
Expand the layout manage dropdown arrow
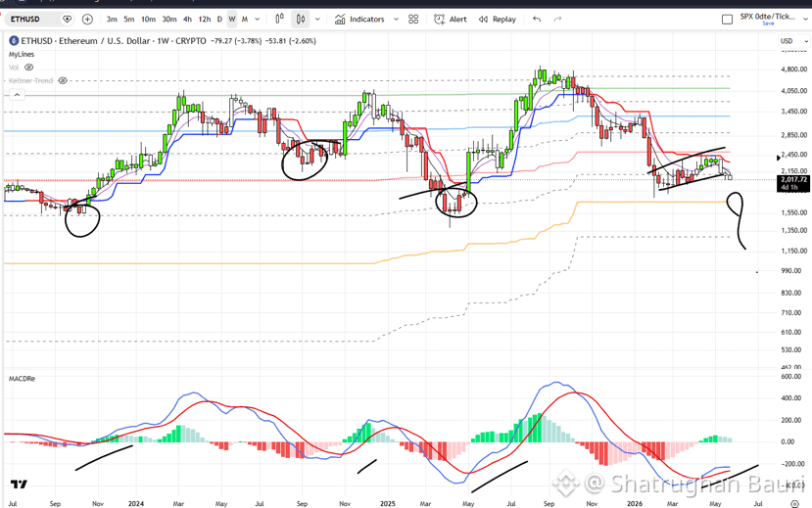coord(805,20)
